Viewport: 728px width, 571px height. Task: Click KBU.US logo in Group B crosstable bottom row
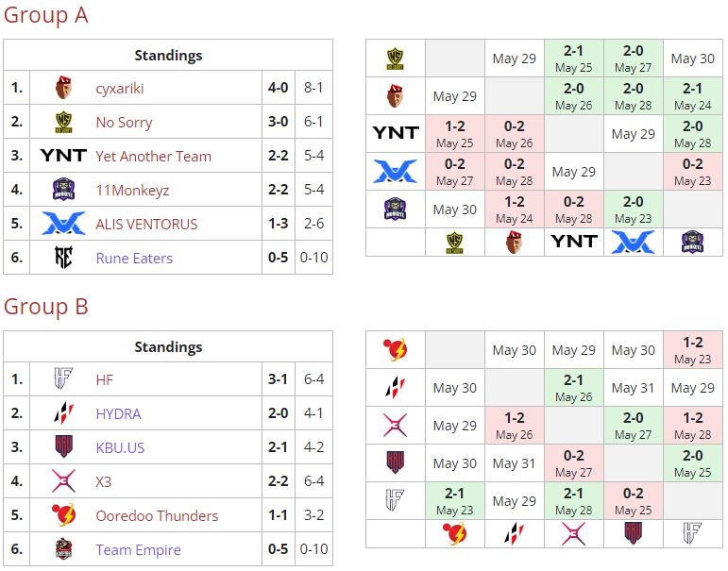(x=633, y=533)
